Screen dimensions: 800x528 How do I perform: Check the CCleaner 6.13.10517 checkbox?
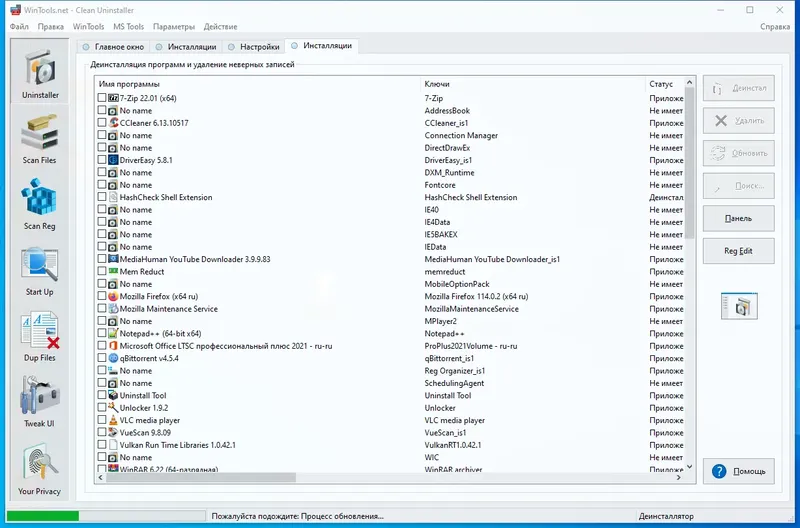click(102, 122)
